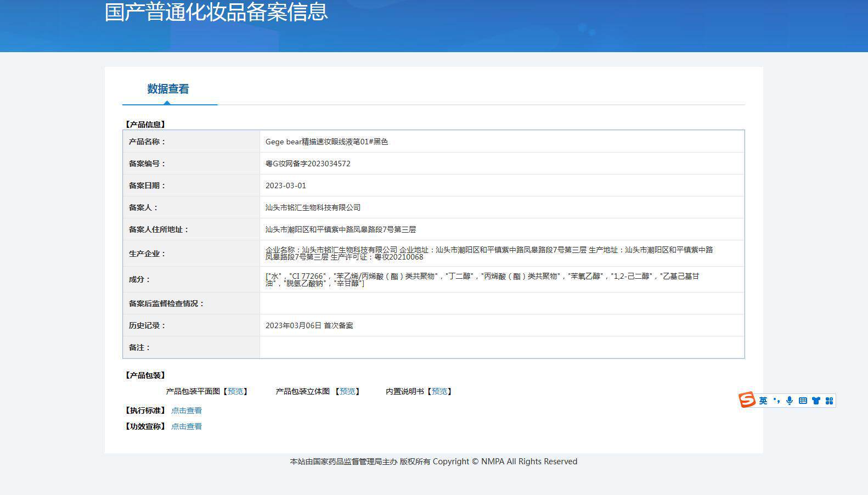The height and width of the screenshot is (495, 868).
Task: Click the Sogou input method logo icon
Action: [747, 400]
